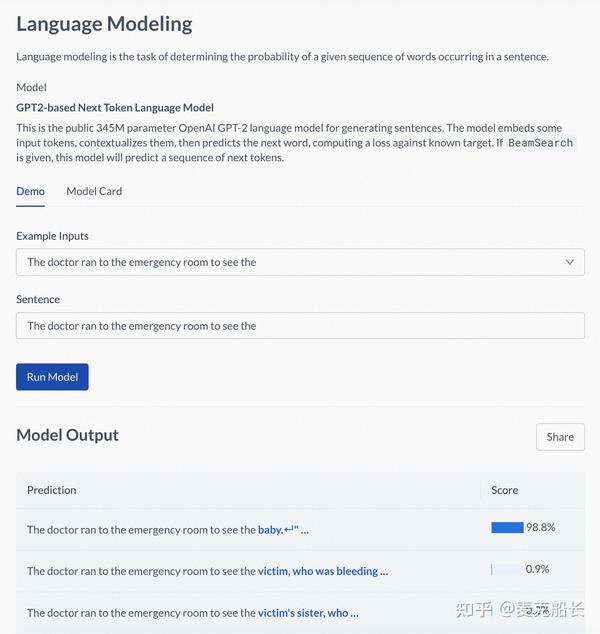Click the GPT2-based Next Token Language Model title
Screen dimensions: 600x634
tap(115, 107)
